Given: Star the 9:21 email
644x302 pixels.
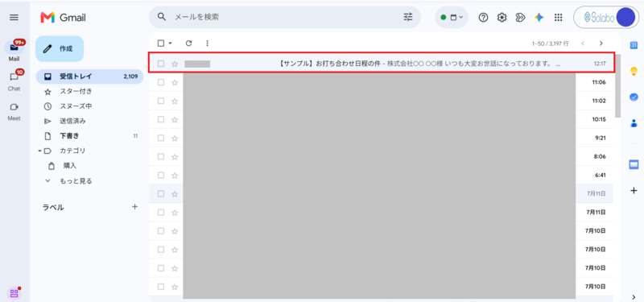Looking at the screenshot, I should click(175, 138).
